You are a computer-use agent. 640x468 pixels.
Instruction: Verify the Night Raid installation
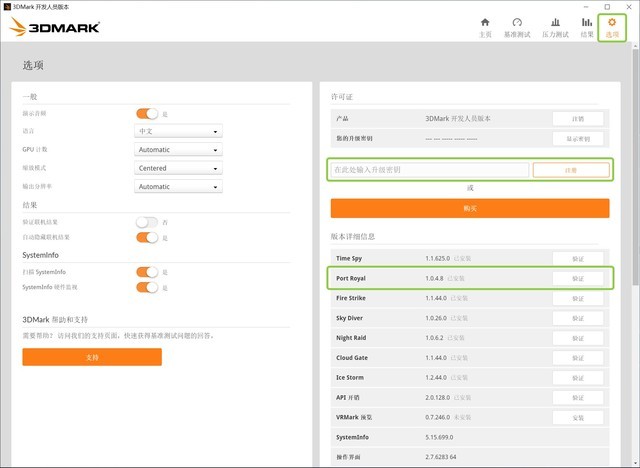pos(578,338)
